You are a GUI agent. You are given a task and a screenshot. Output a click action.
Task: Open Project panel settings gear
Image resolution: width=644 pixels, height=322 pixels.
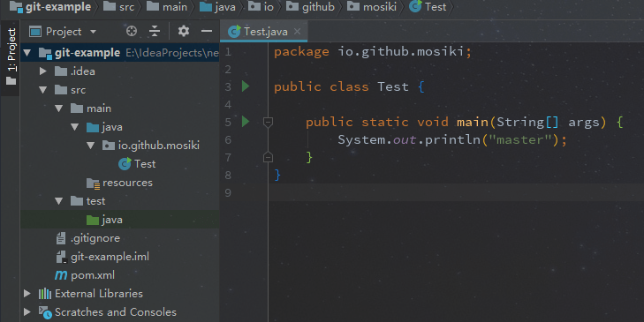click(183, 31)
